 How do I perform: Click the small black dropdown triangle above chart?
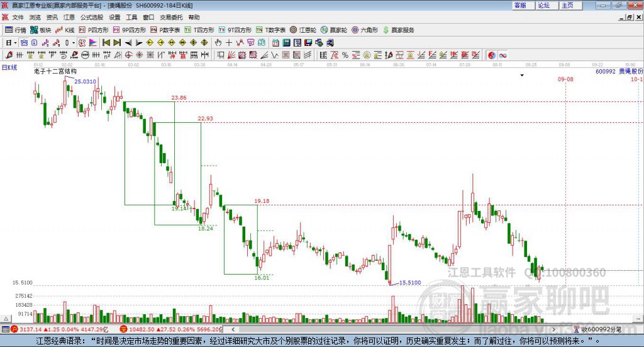pos(522,75)
